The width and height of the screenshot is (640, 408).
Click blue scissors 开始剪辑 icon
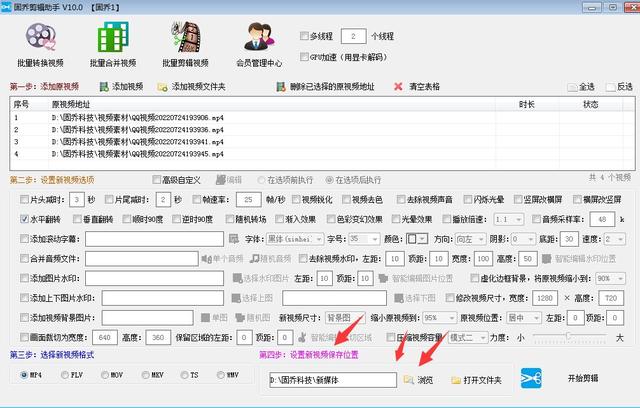[x=531, y=378]
